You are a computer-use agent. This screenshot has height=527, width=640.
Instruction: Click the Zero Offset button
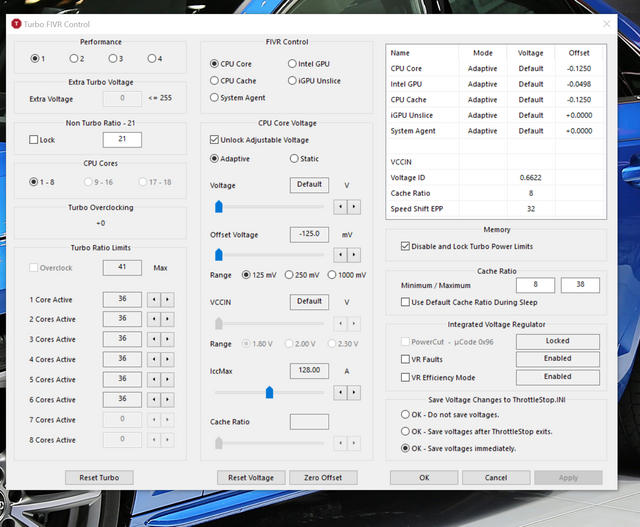(x=323, y=478)
